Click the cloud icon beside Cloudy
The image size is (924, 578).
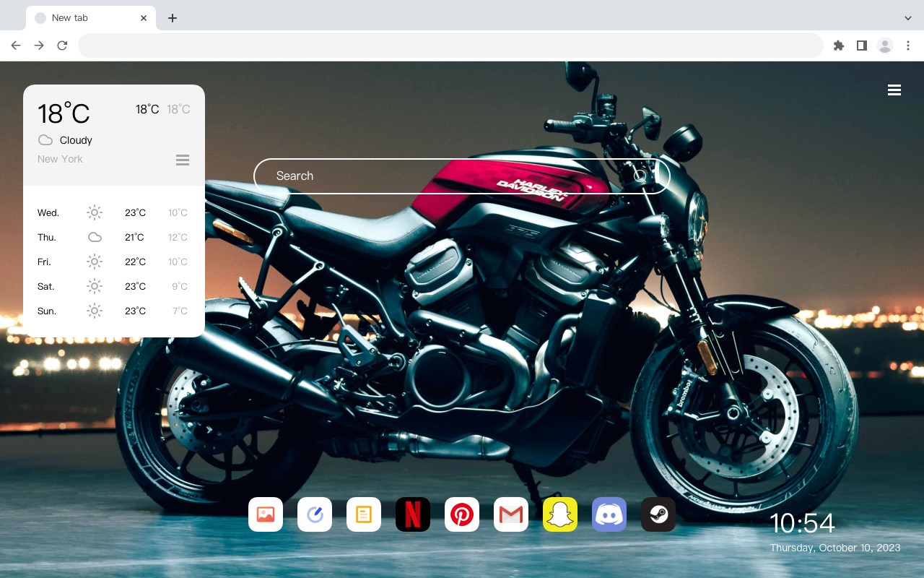point(45,140)
